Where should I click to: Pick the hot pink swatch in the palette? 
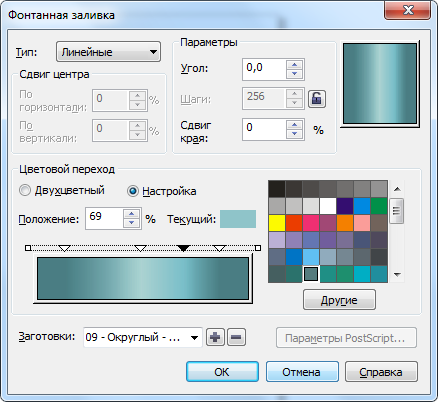pos(311,223)
